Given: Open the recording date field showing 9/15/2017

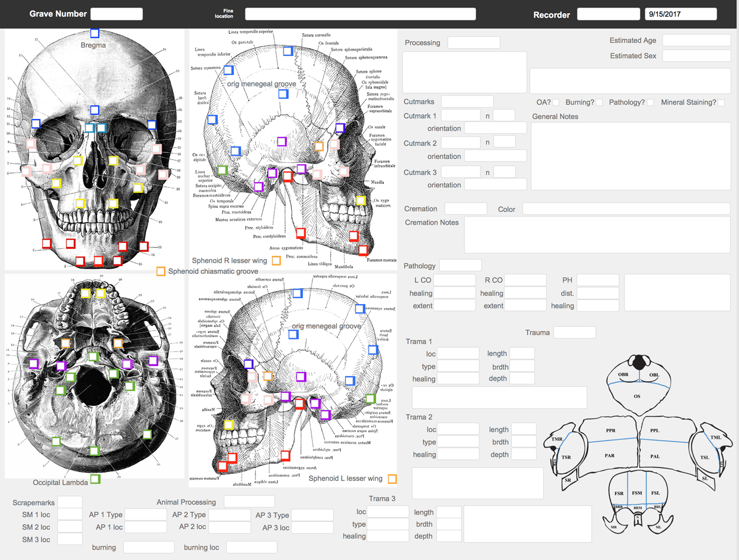Looking at the screenshot, I should pyautogui.click(x=680, y=14).
